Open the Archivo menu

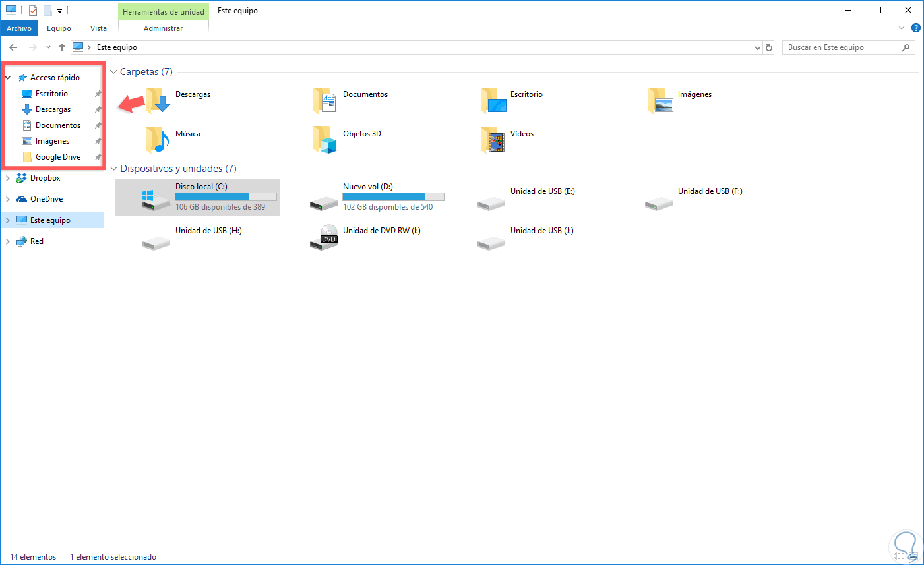(19, 28)
